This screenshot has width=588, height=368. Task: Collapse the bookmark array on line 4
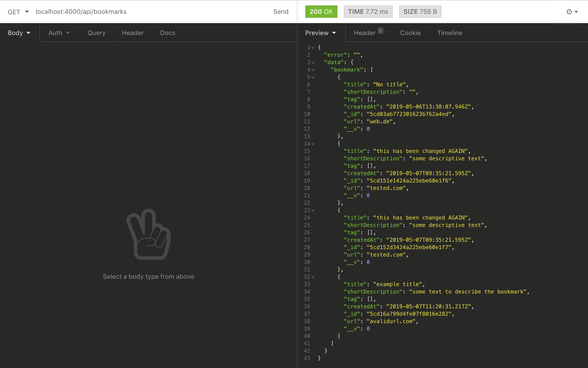[x=313, y=70]
